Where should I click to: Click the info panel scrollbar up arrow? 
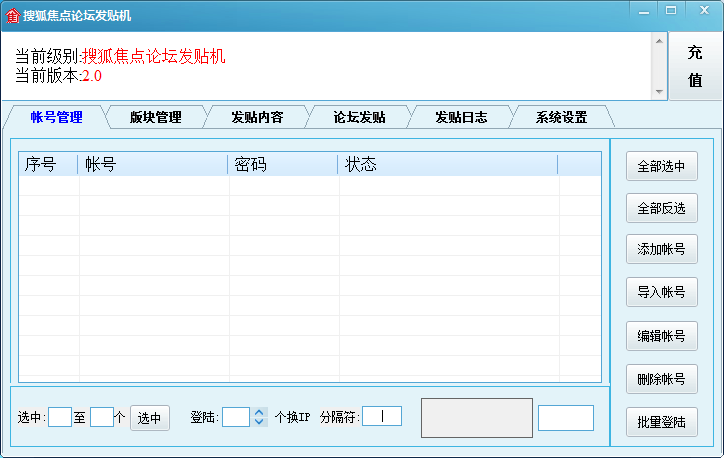click(659, 41)
